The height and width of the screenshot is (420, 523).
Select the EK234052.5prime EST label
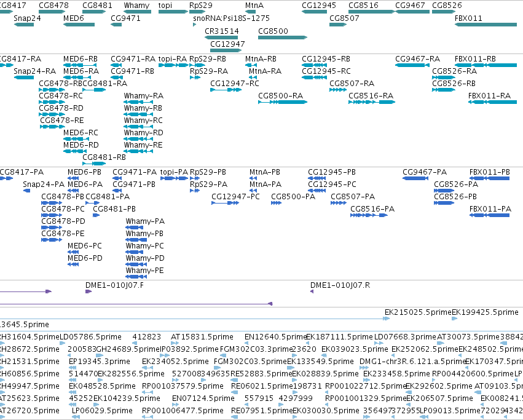(x=175, y=362)
